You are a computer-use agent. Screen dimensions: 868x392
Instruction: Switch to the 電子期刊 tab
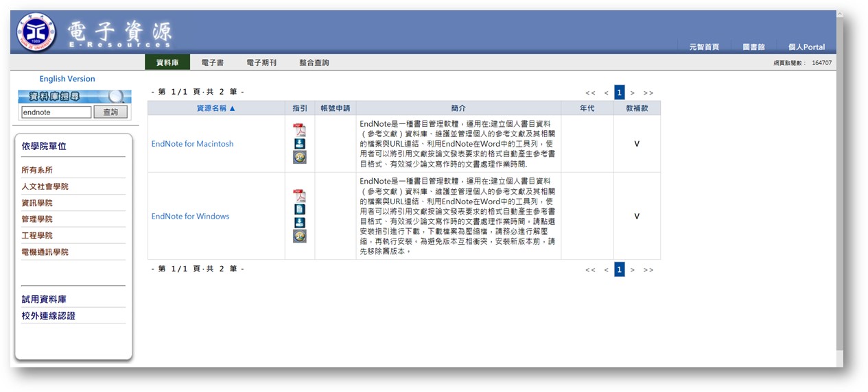[261, 62]
